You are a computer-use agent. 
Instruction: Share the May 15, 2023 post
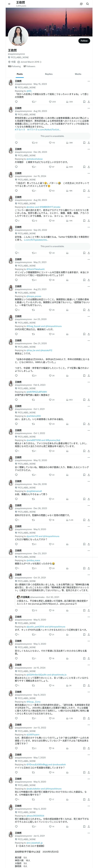coord(89,101)
